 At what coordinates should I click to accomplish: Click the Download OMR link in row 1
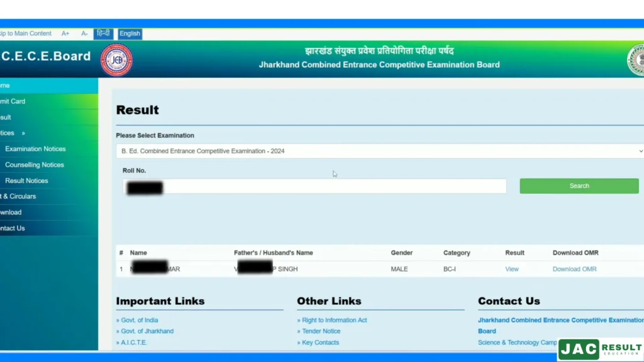tap(575, 269)
